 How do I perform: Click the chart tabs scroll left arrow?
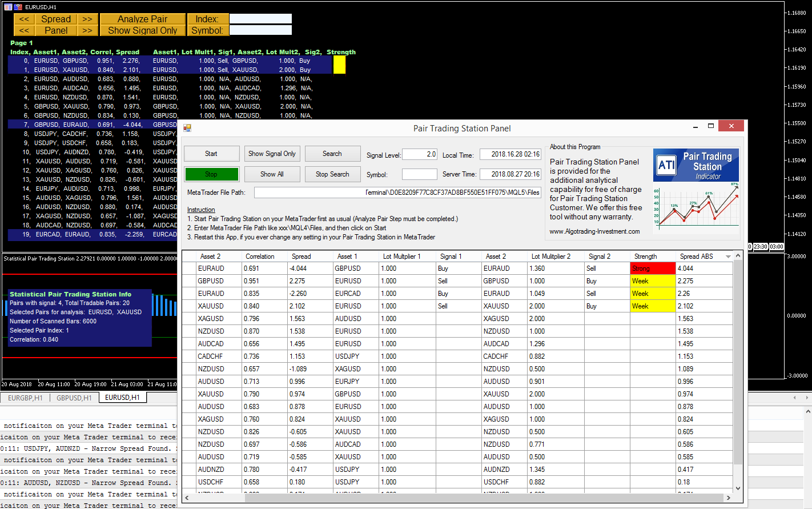click(794, 398)
